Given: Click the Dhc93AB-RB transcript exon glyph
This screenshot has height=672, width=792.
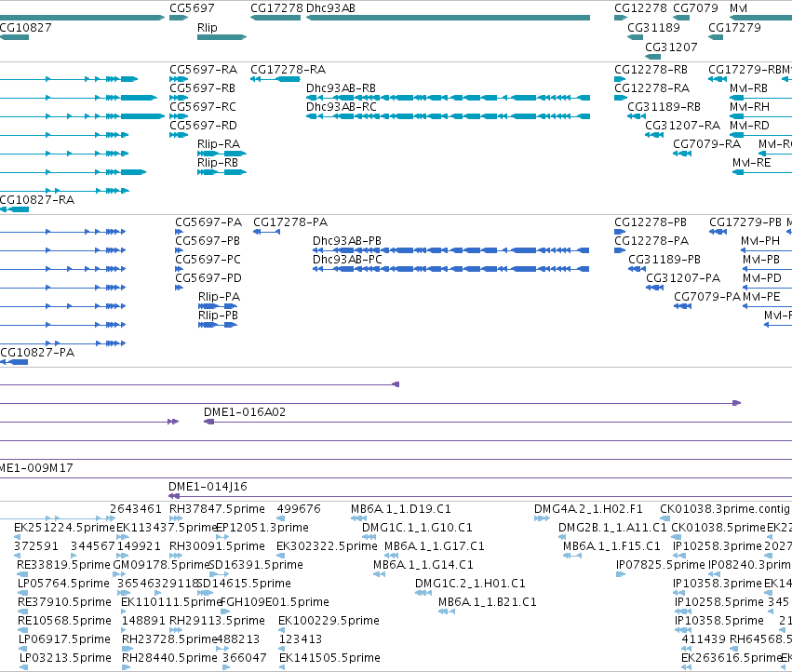Looking at the screenshot, I should 448,98.
